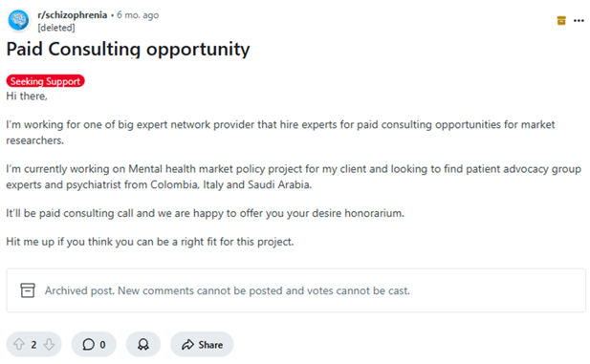The height and width of the screenshot is (364, 590).
Task: Select the Seeking Support flair tag
Action: 45,81
